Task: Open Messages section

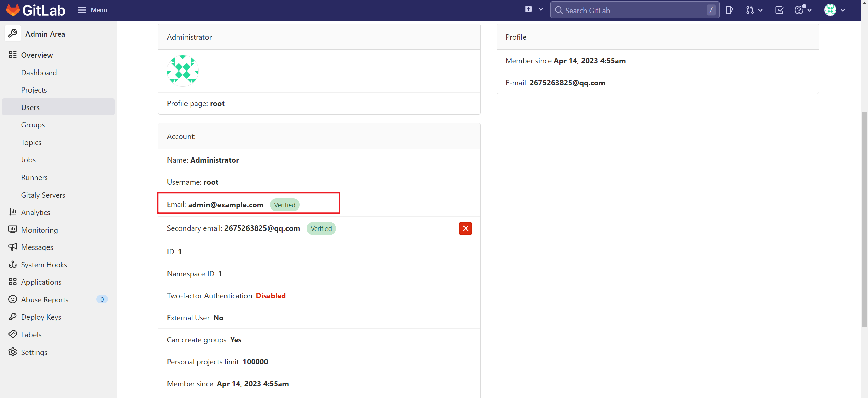Action: [37, 247]
